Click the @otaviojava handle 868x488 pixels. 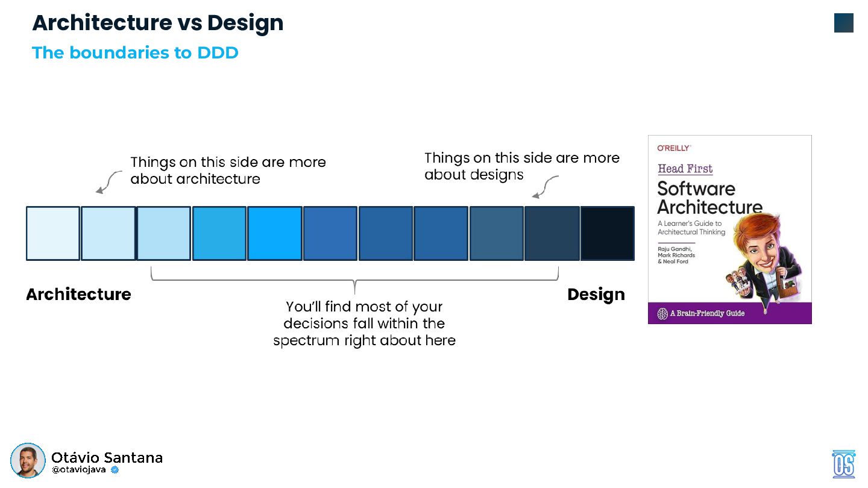(x=79, y=470)
